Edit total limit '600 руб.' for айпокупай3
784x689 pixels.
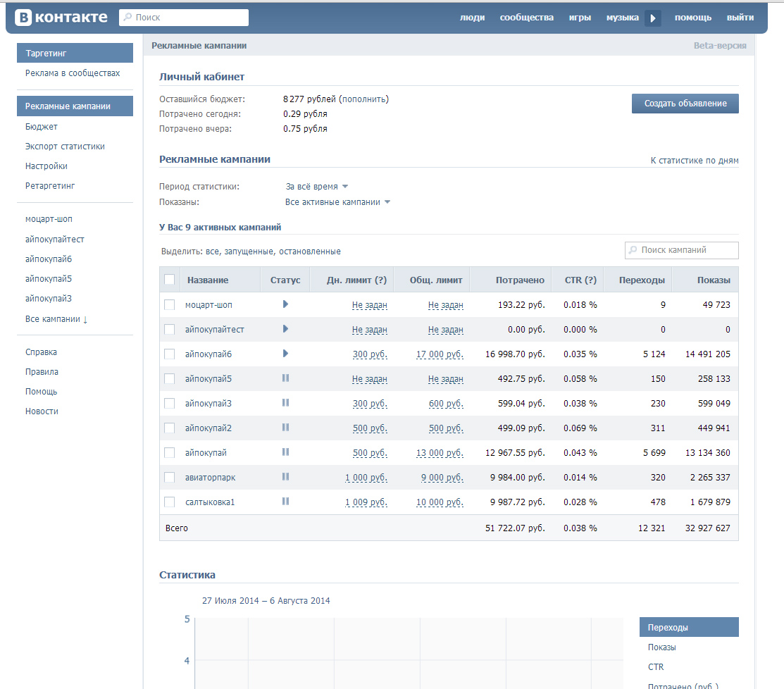point(446,404)
